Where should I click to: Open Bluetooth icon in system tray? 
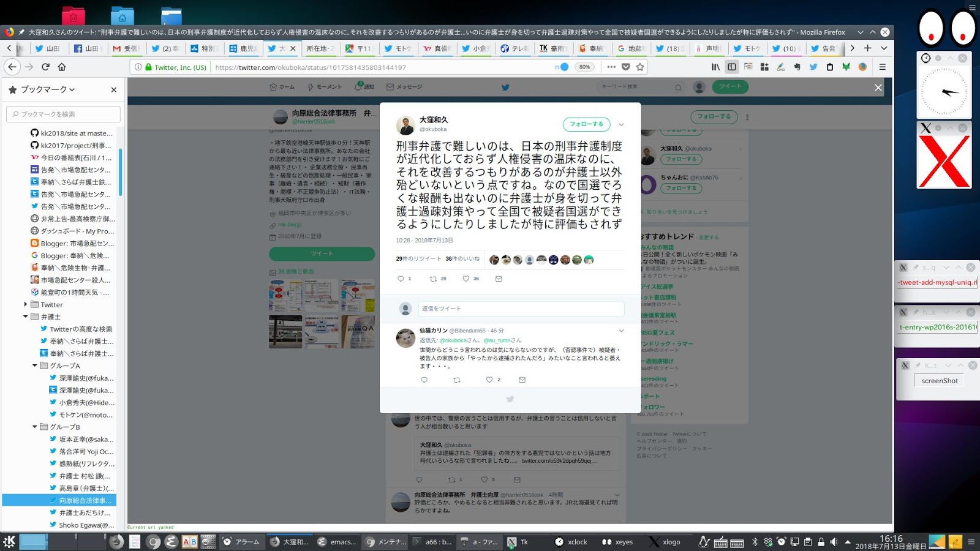[755, 542]
